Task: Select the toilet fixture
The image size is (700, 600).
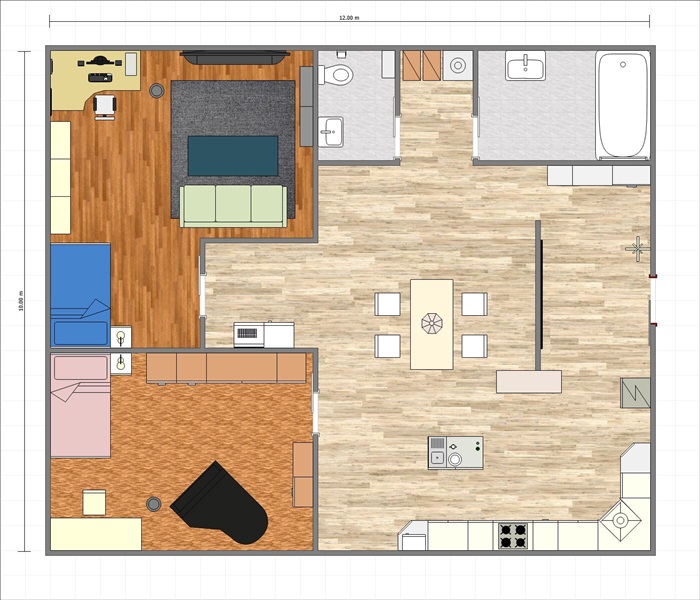Action: pyautogui.click(x=336, y=74)
